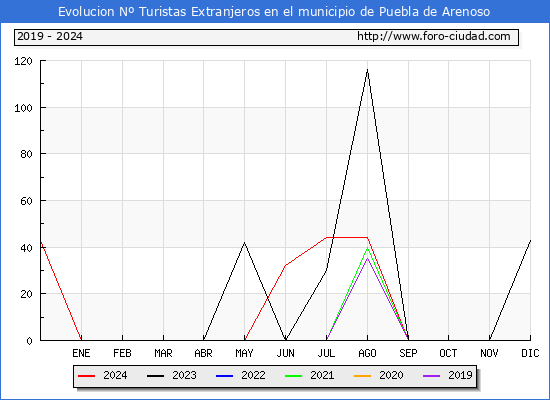This screenshot has width=550, height=400.
Task: Click the ABR month axis label
Action: [203, 353]
